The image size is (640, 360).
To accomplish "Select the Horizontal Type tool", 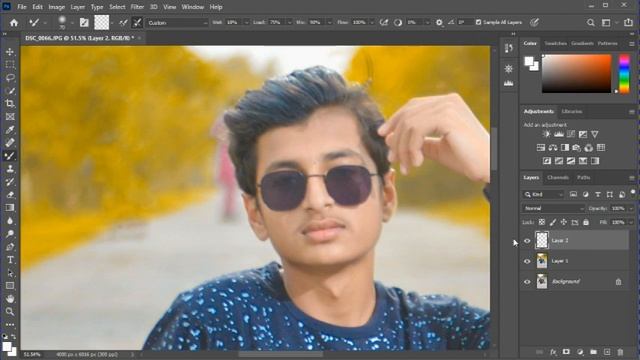I will 10,260.
